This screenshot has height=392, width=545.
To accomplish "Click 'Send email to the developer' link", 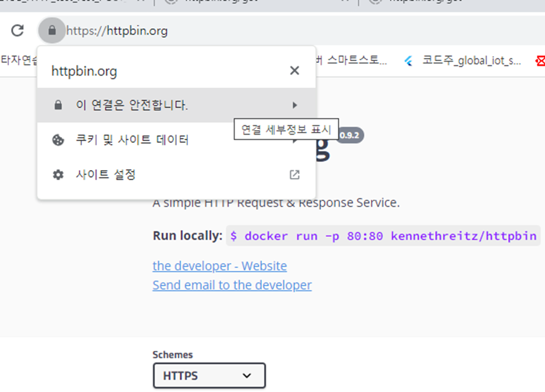I will pos(232,285).
